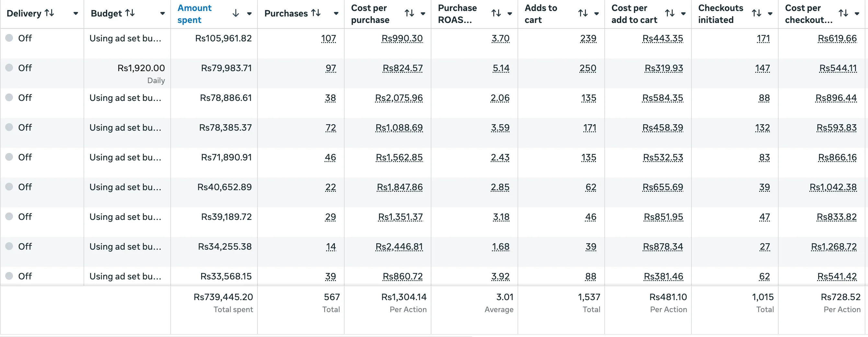The image size is (868, 337).
Task: Expand the Amount spent column options
Action: pyautogui.click(x=249, y=14)
